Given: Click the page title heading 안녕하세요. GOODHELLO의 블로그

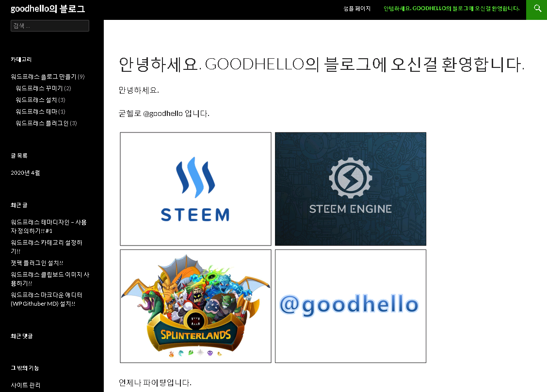Looking at the screenshot, I should (x=322, y=65).
